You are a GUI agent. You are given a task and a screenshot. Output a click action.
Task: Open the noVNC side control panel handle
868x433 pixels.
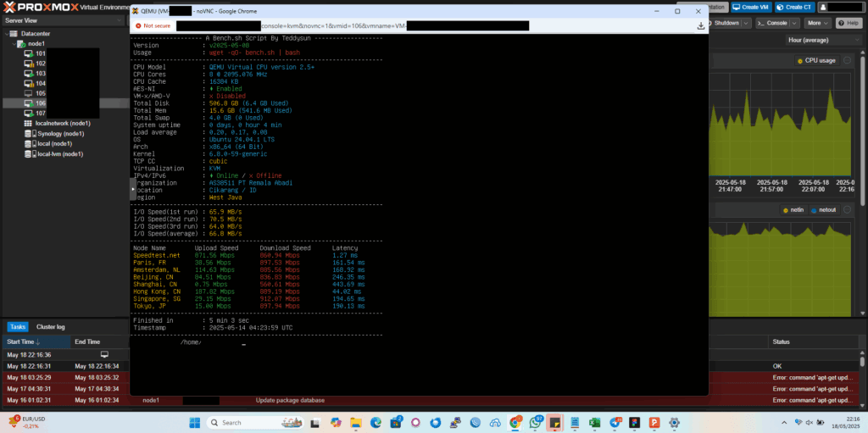[133, 189]
